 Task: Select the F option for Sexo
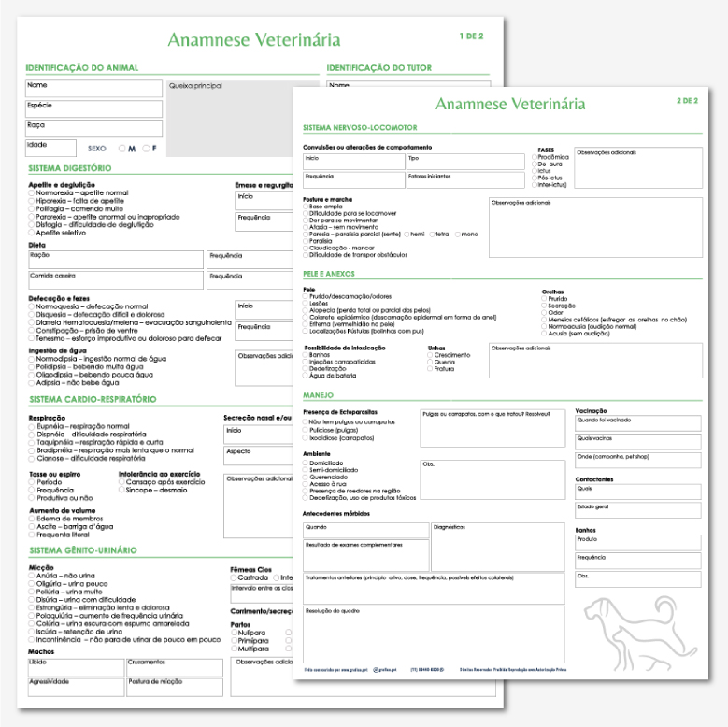click(146, 149)
